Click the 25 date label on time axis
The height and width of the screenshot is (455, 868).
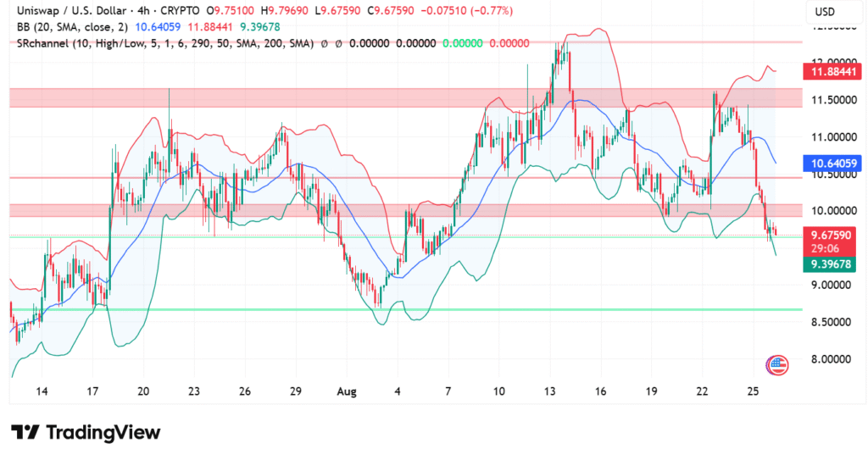(753, 391)
